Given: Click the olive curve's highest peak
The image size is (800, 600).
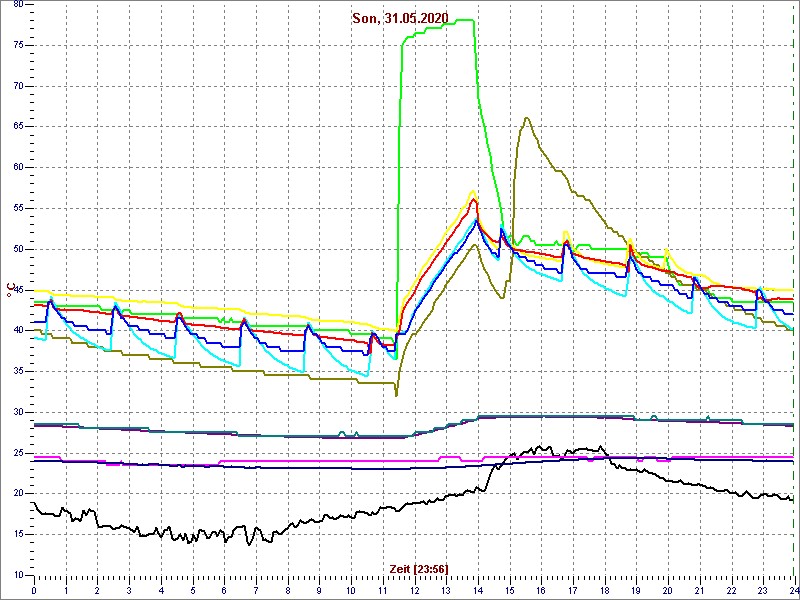Looking at the screenshot, I should coord(527,118).
